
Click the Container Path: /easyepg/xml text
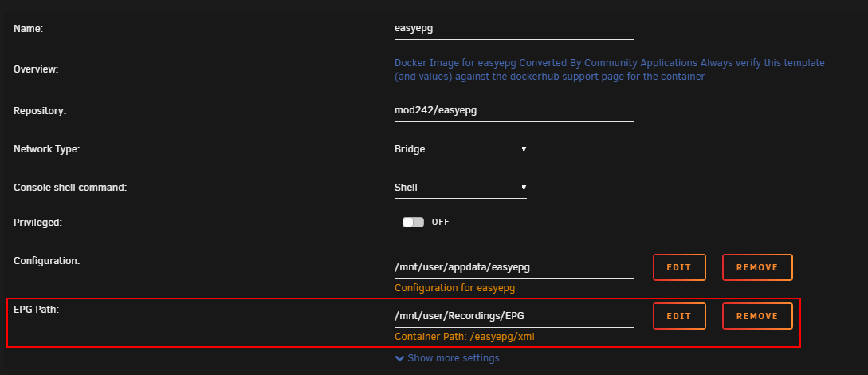tap(465, 336)
